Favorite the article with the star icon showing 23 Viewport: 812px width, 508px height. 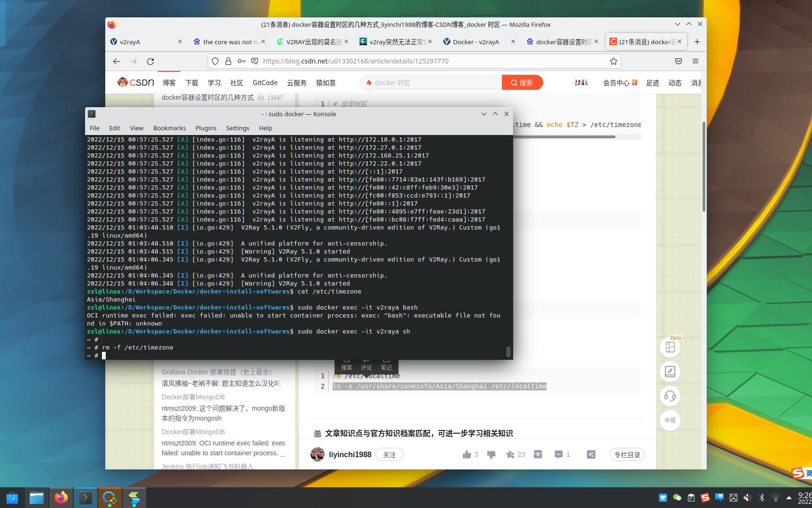[x=510, y=454]
